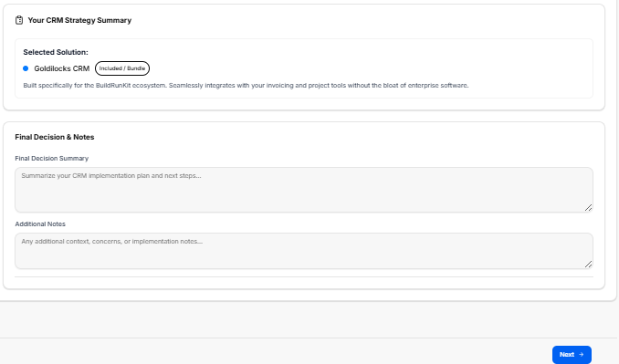Click into the Final Decision Summary text area
Screen dimensions: 619x364
coord(304,190)
